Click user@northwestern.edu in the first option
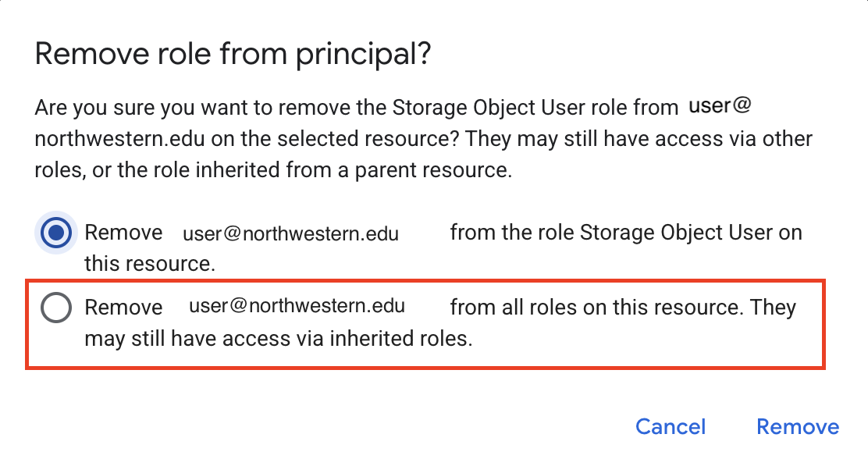This screenshot has width=868, height=459. (290, 234)
